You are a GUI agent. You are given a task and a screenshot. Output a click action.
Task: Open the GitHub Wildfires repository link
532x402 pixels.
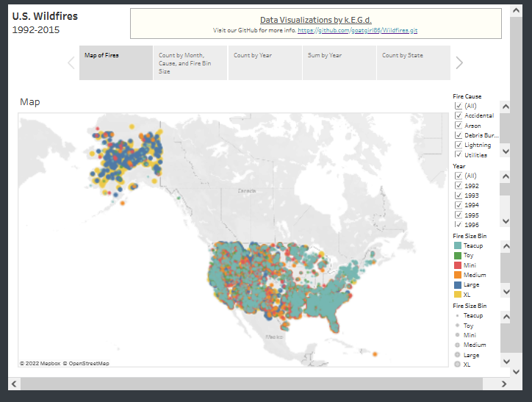click(358, 30)
